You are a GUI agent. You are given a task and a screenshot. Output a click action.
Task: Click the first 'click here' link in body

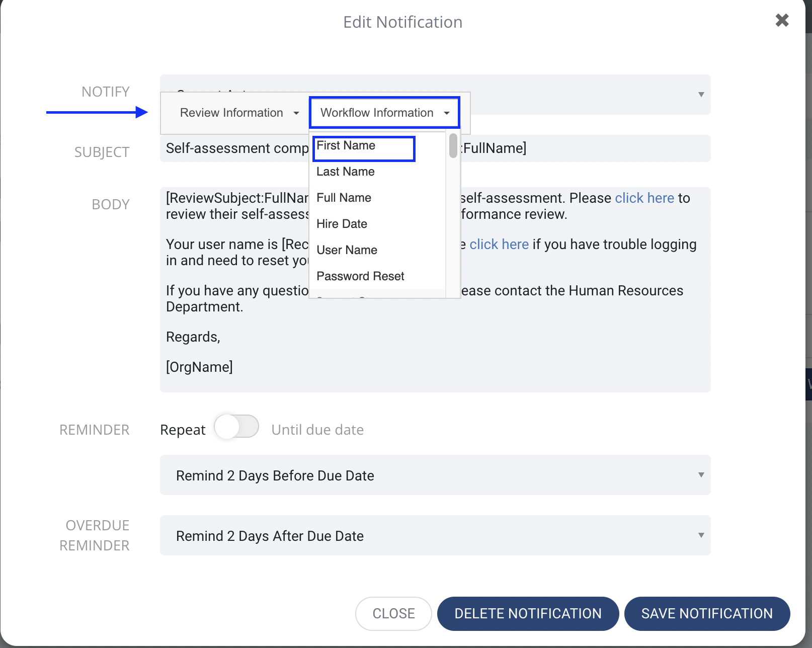click(644, 198)
